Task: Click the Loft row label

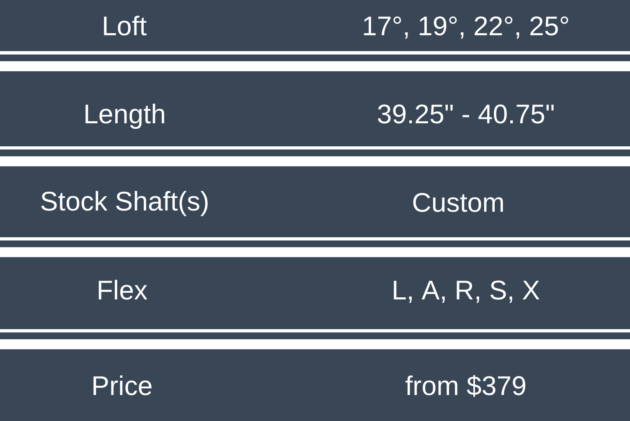Action: (x=124, y=26)
